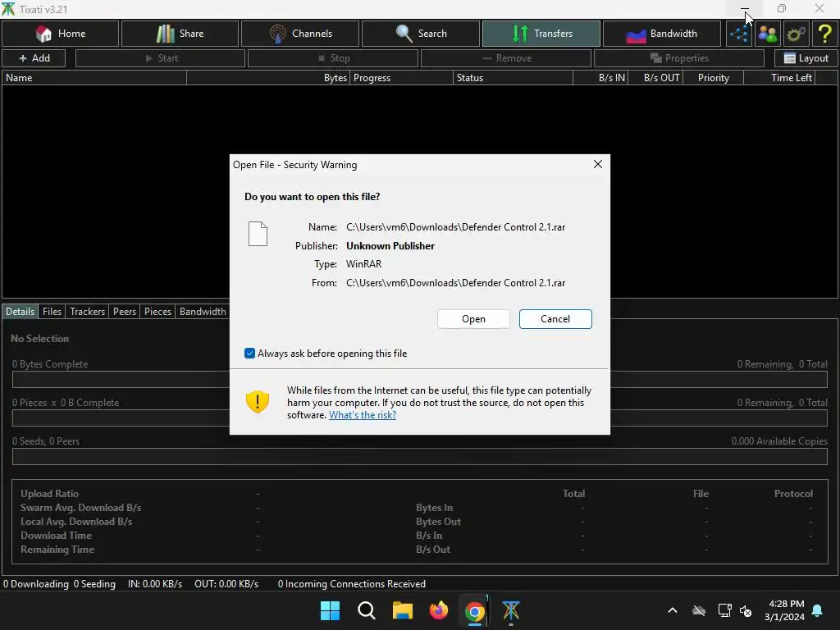Click the Time Left column header
The image size is (840, 630).
[x=780, y=78]
